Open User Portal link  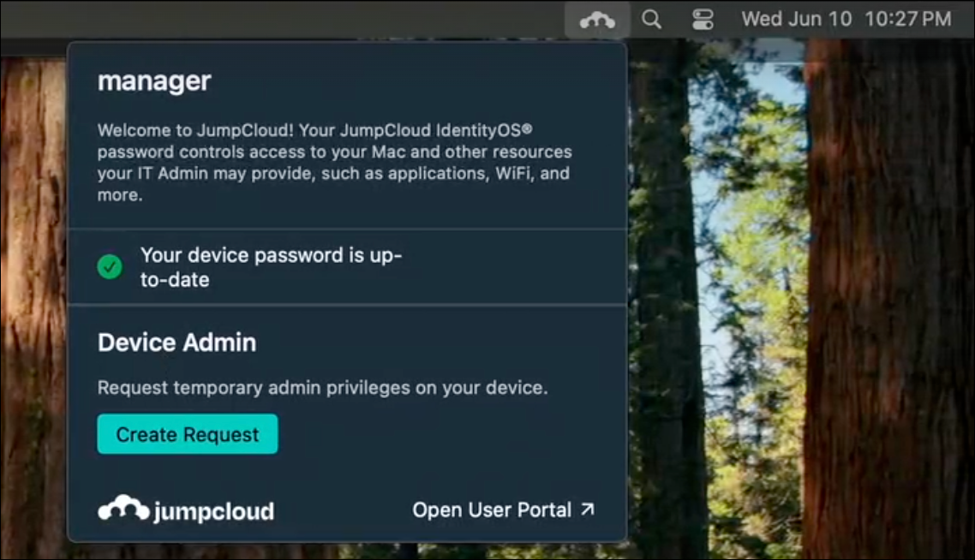point(503,509)
